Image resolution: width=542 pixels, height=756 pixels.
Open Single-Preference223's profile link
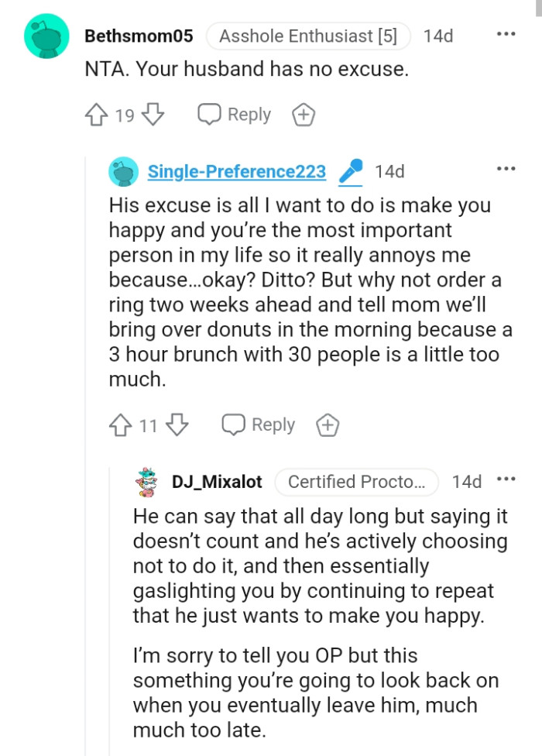[x=236, y=172]
